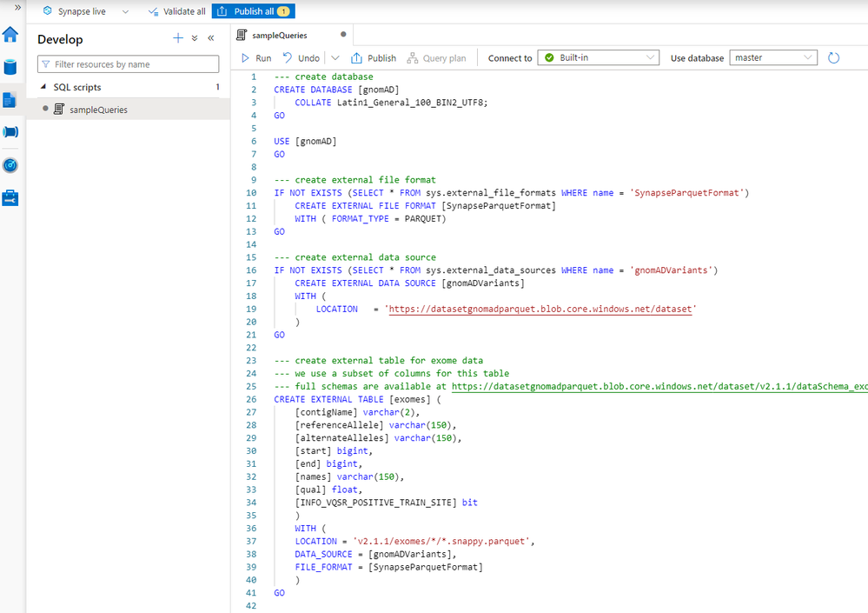Open the Connect to Built-in dropdown
Viewport: 868px width, 613px height.
(598, 57)
